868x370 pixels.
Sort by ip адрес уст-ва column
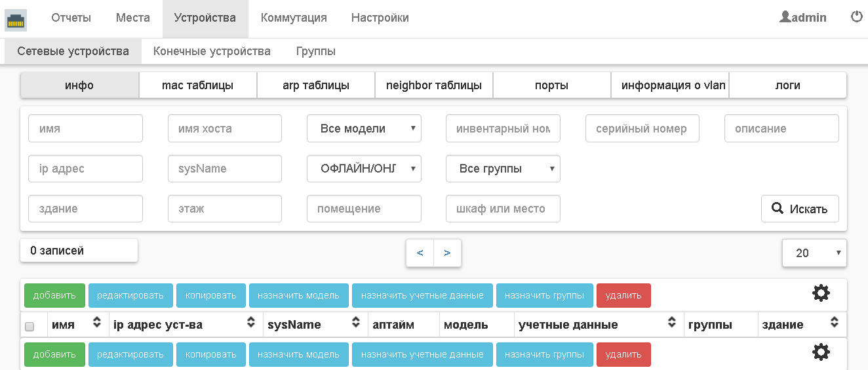tap(250, 322)
